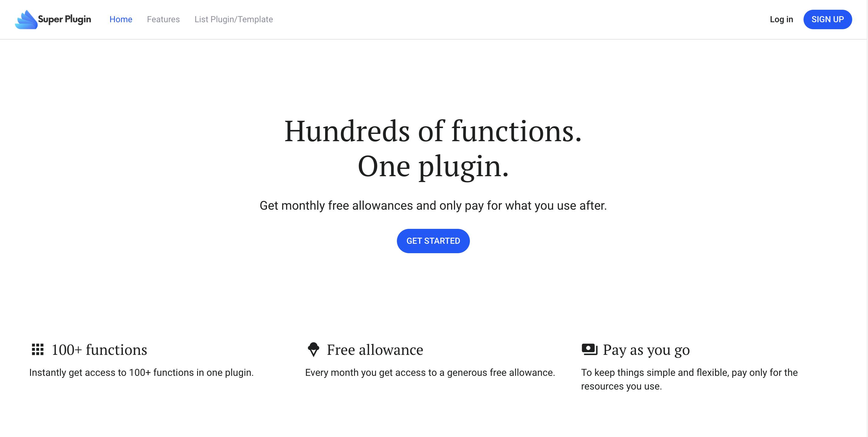Image resolution: width=868 pixels, height=437 pixels.
Task: Click the ice cream cone icon for Free allowance
Action: pos(313,350)
